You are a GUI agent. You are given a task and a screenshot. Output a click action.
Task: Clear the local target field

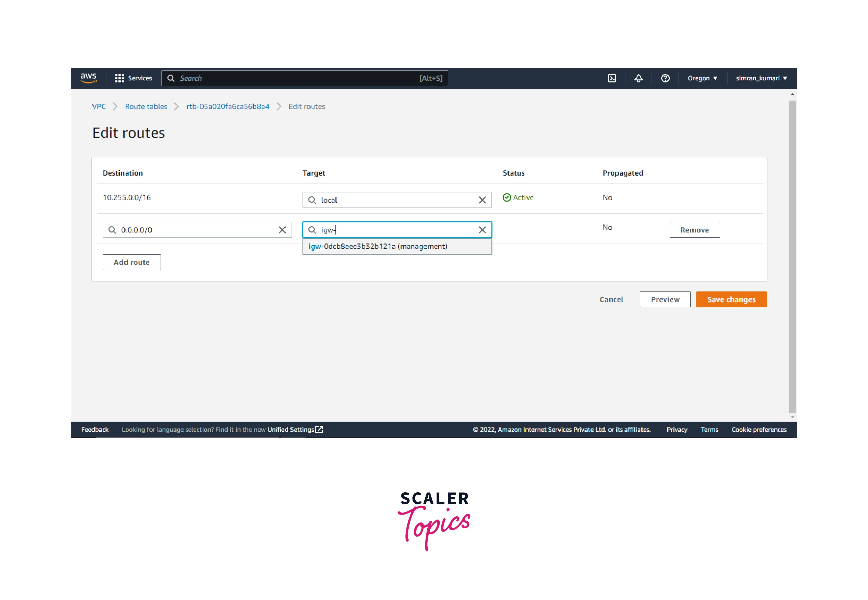482,200
